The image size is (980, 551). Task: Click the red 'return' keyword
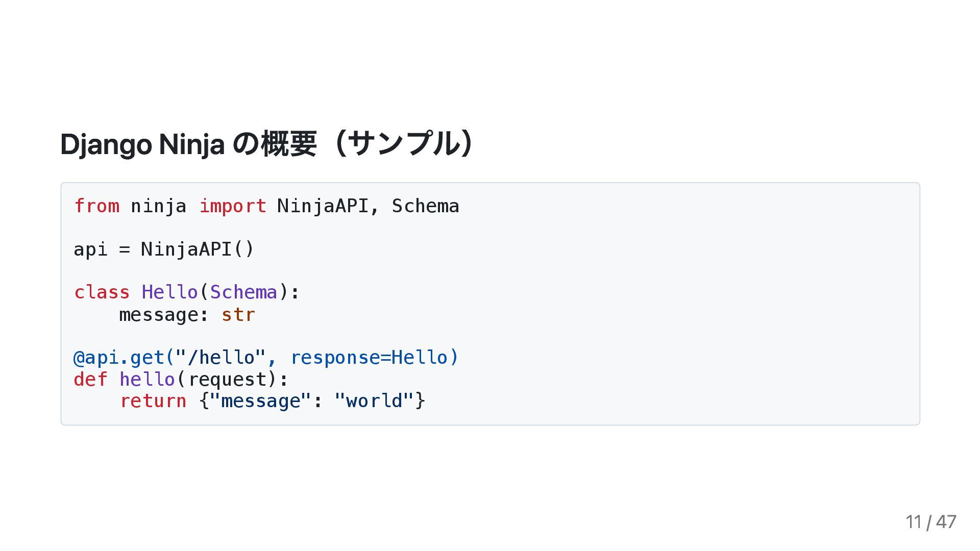pos(153,401)
